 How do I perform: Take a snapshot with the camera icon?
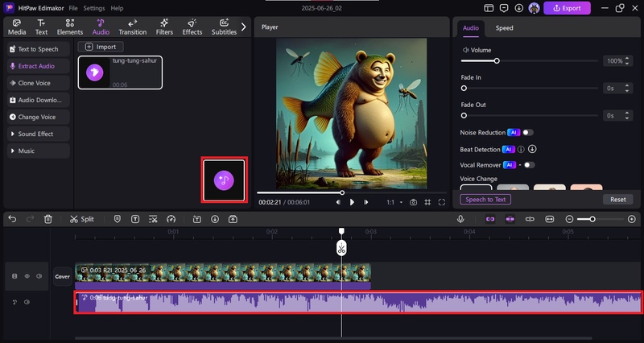[413, 202]
